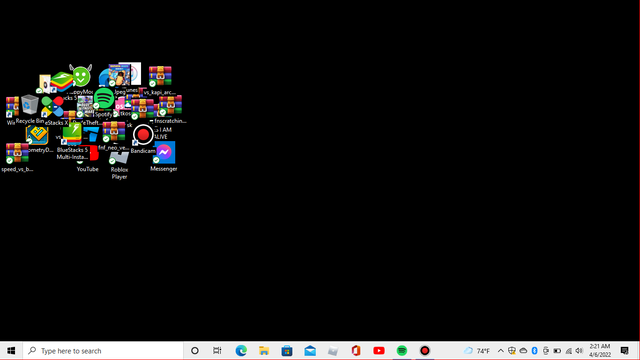
Task: Open the volume speaker tray icon
Action: pyautogui.click(x=579, y=351)
